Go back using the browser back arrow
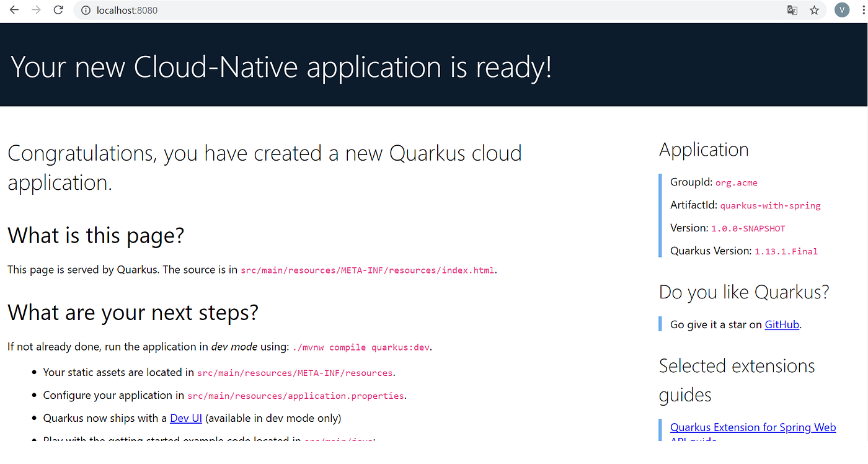The image size is (868, 464). [x=14, y=10]
